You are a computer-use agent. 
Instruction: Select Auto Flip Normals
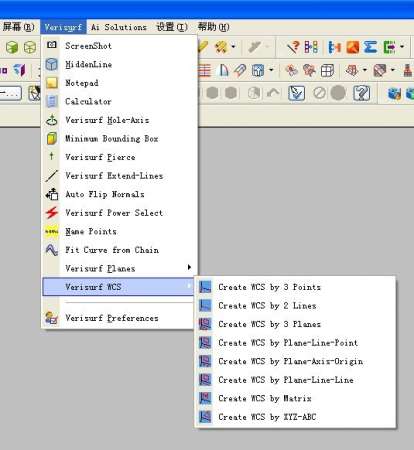point(119,194)
